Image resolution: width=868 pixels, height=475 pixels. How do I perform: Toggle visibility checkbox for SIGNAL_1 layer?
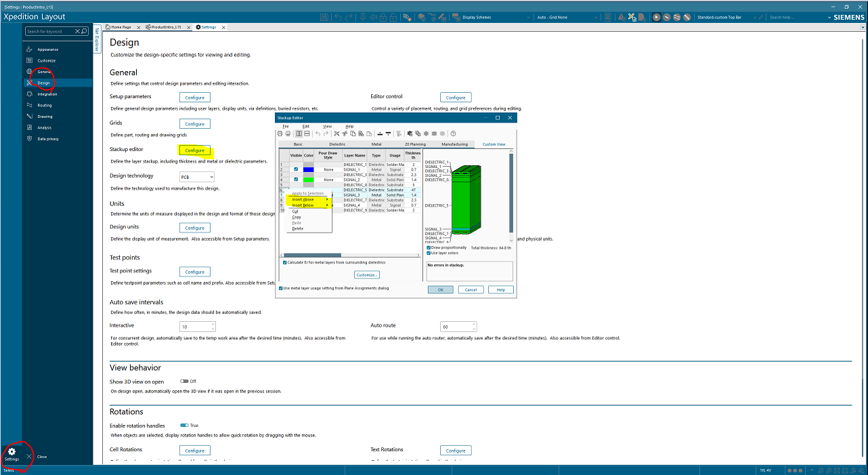[296, 169]
